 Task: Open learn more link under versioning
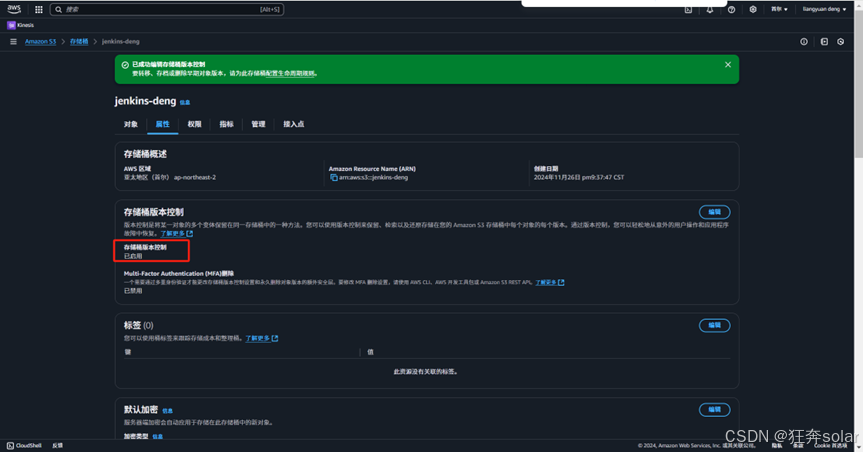pyautogui.click(x=176, y=233)
